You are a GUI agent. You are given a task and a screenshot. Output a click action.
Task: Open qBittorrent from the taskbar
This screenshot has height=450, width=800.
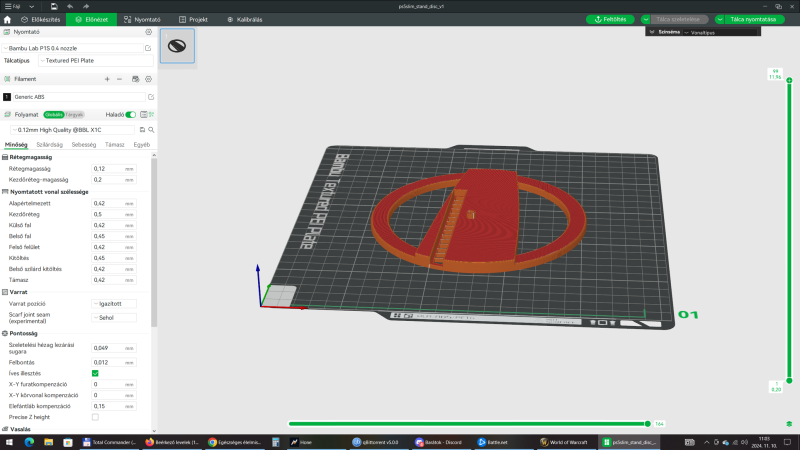[377, 442]
